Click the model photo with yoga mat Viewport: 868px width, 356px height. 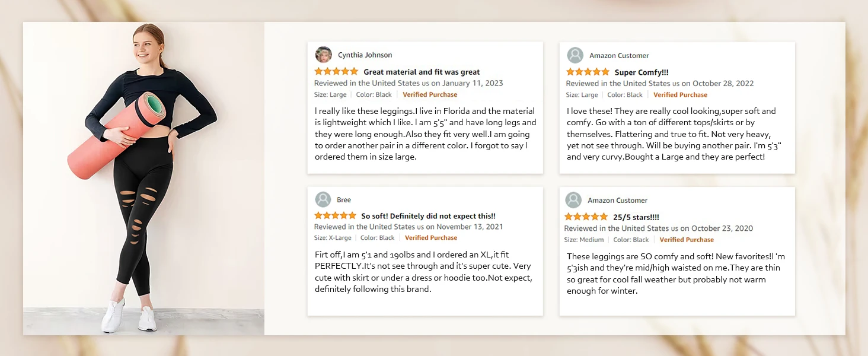click(143, 178)
